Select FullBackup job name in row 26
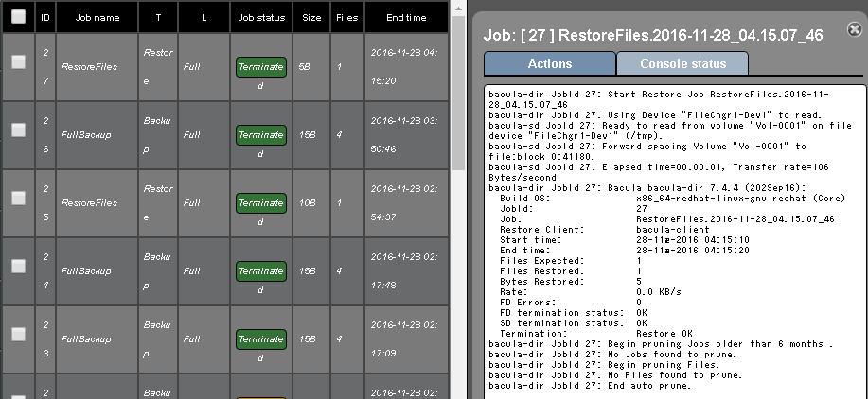The image size is (868, 399). pyautogui.click(x=86, y=135)
